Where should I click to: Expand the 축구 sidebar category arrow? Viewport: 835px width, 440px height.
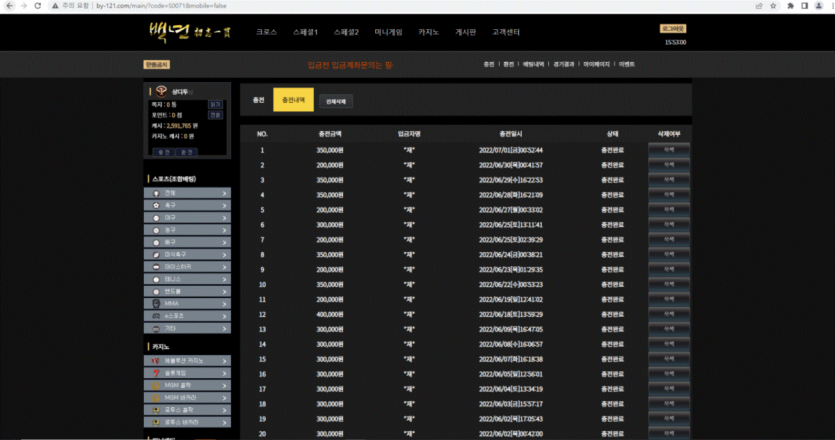(x=224, y=205)
